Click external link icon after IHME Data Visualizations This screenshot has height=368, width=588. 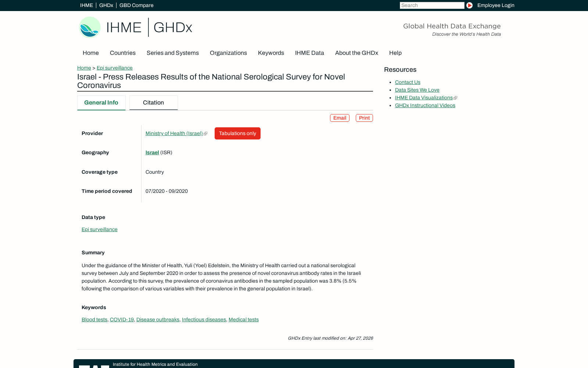click(x=455, y=98)
